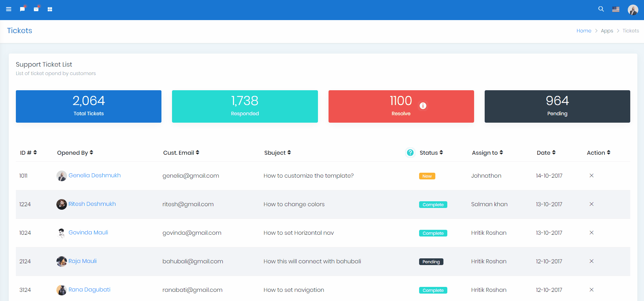Click the help question mark icon
The width and height of the screenshot is (644, 301).
[410, 153]
